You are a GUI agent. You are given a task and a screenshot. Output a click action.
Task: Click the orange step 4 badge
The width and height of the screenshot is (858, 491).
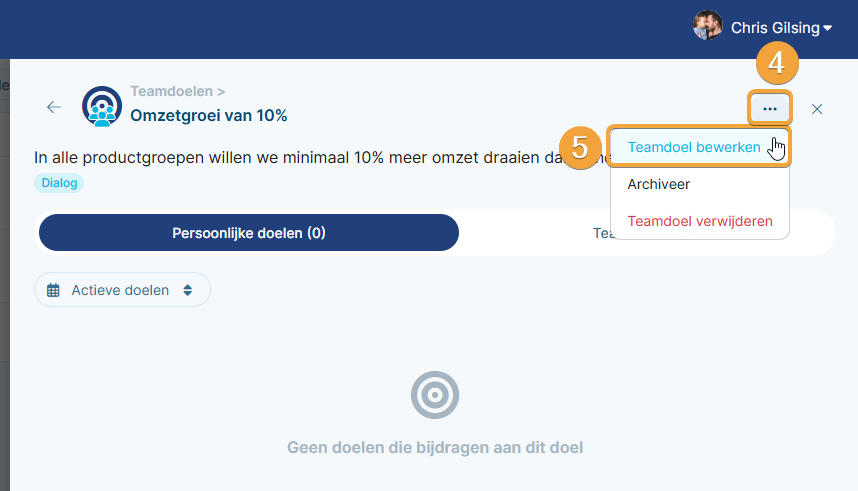tap(777, 63)
